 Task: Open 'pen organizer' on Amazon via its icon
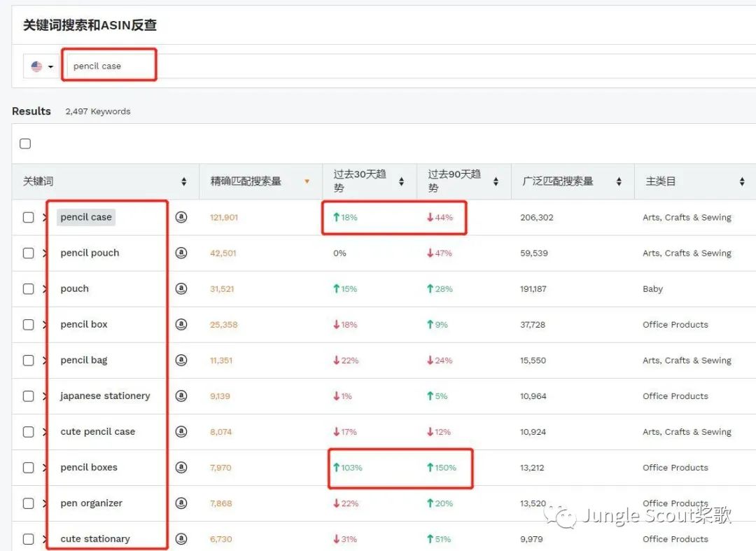pyautogui.click(x=181, y=503)
